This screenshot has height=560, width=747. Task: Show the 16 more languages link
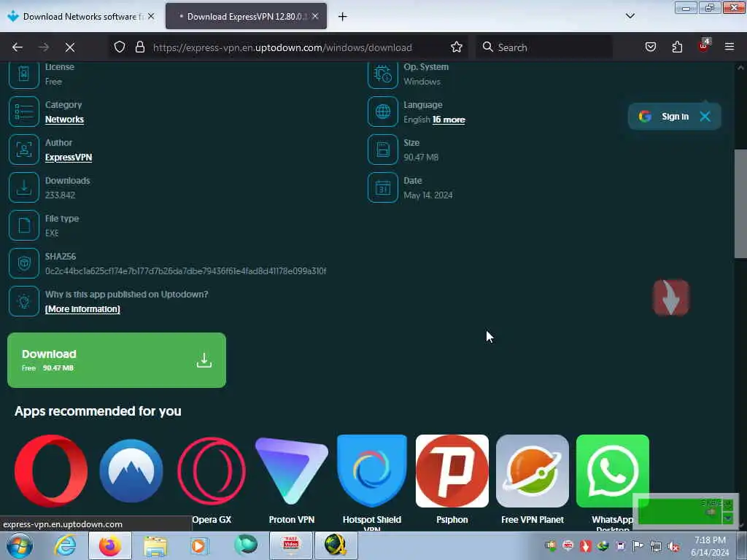pos(449,120)
